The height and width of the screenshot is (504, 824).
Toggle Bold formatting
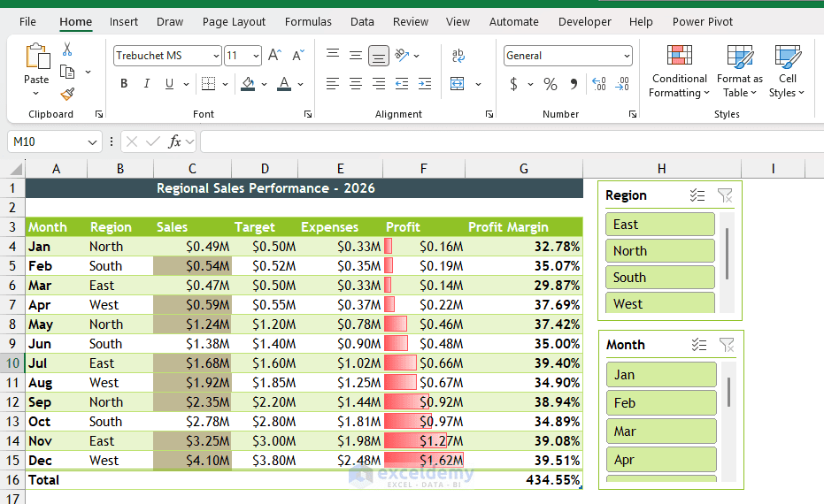pyautogui.click(x=124, y=83)
